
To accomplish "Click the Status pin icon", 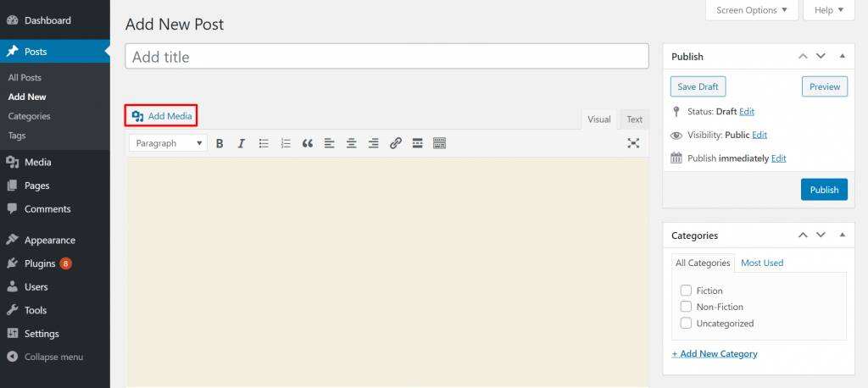I will click(676, 112).
